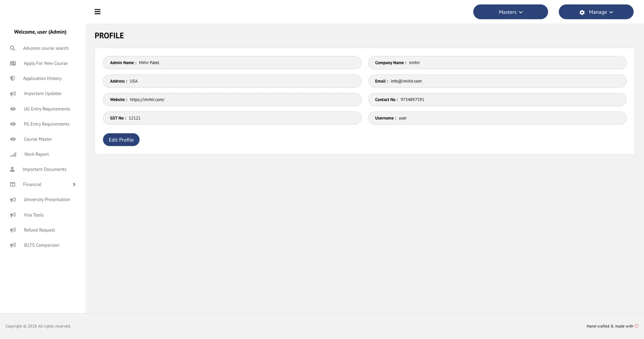The height and width of the screenshot is (339, 644).
Task: Click the person icon beside Important Documents
Action: click(12, 169)
